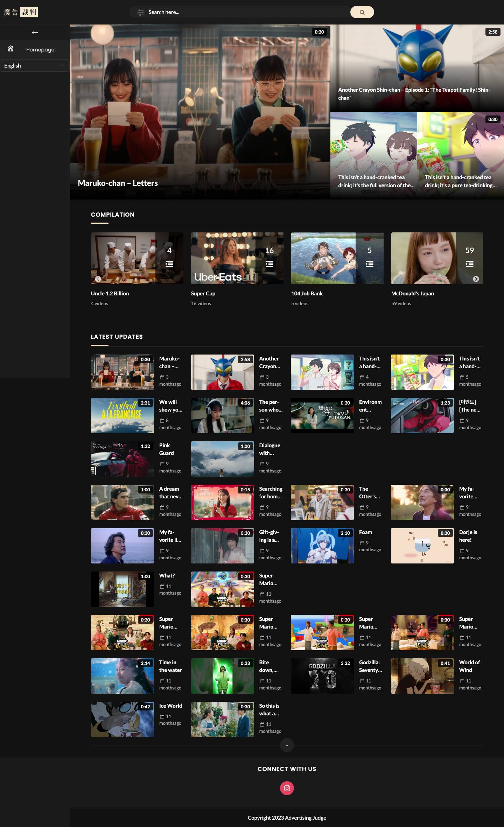Click the magnifier search button
Image resolution: width=504 pixels, height=827 pixels.
click(362, 12)
